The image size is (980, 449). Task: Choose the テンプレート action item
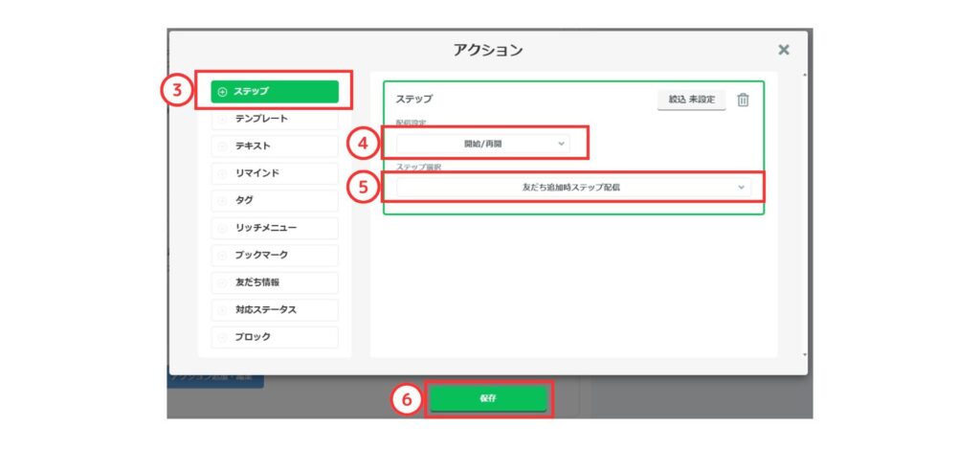pyautogui.click(x=274, y=119)
